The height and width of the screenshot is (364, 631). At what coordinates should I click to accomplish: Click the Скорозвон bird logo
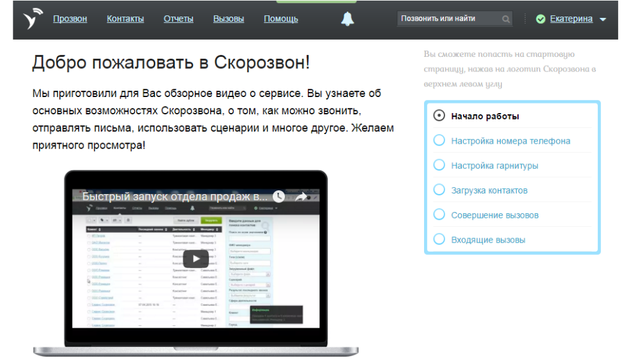pos(33,19)
